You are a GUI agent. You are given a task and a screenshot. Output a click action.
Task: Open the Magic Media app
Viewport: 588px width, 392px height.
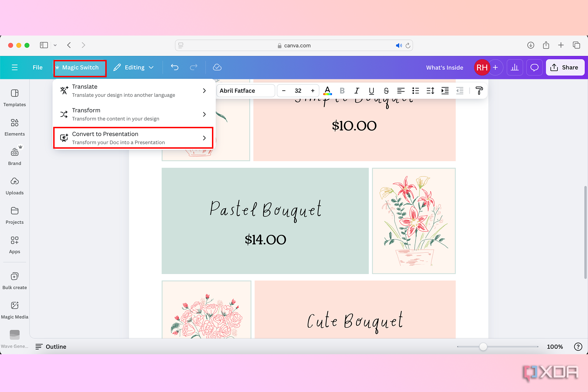[15, 310]
